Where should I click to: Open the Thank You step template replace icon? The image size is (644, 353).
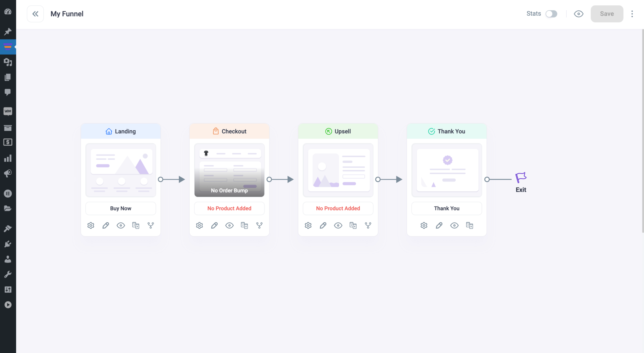[x=469, y=225]
